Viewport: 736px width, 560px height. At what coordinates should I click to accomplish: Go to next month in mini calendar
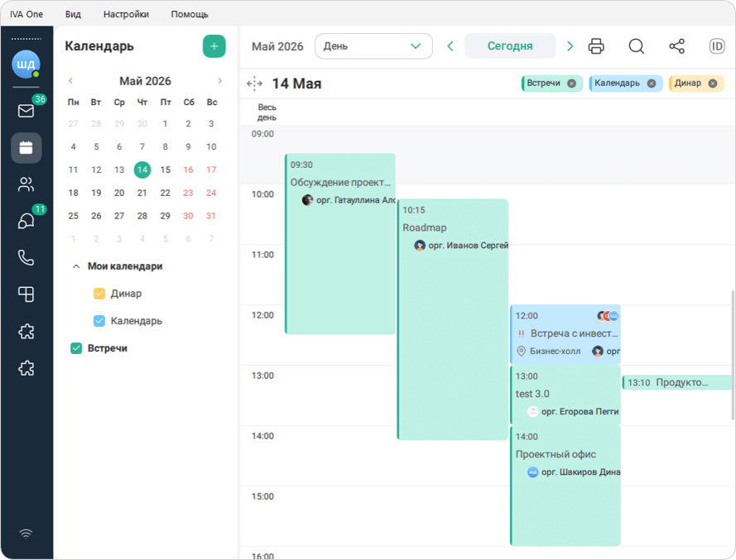click(219, 81)
